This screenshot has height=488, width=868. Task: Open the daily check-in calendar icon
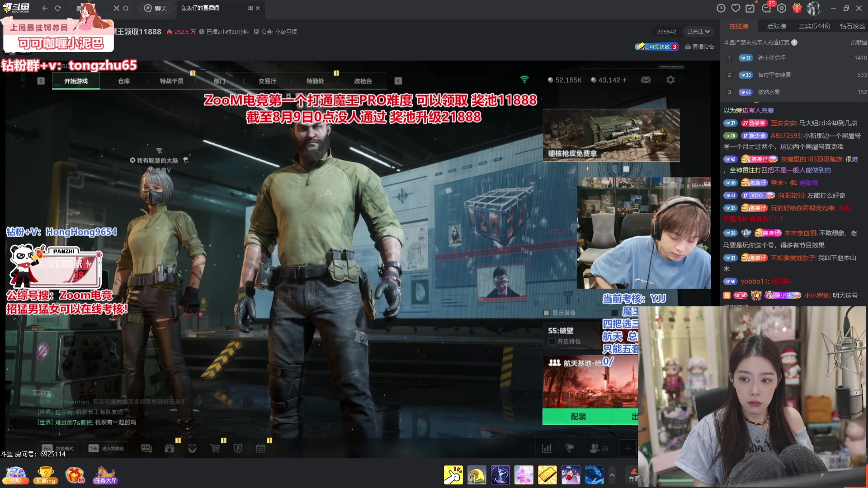point(750,8)
